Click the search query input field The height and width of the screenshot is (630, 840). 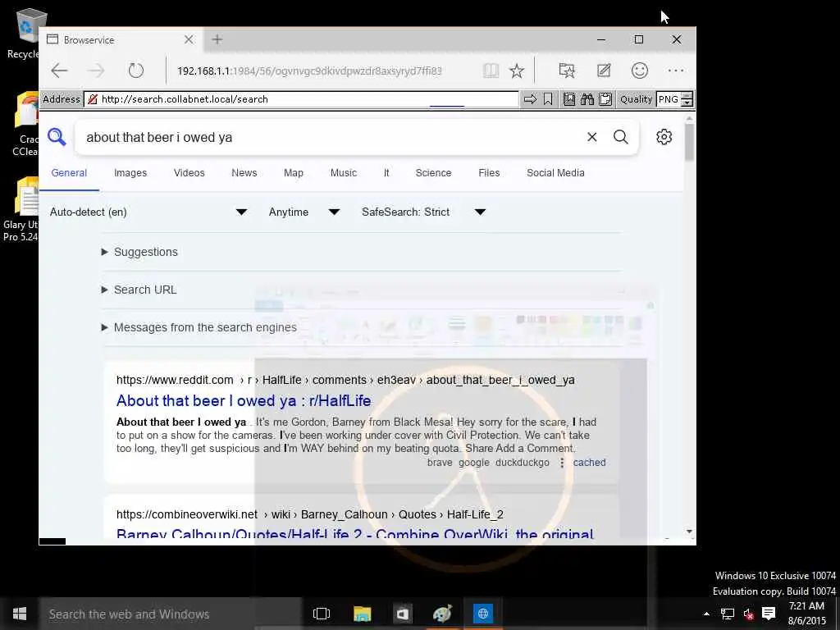pos(332,137)
